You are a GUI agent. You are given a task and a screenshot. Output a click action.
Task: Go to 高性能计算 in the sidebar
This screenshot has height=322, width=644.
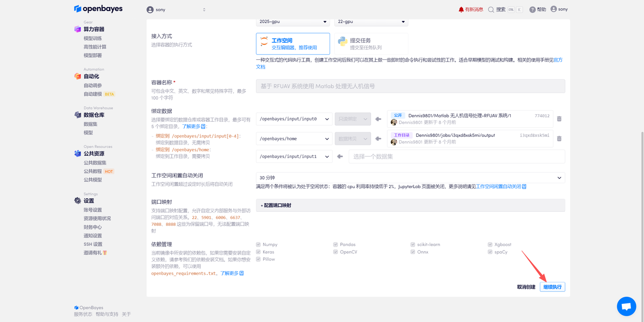click(95, 47)
